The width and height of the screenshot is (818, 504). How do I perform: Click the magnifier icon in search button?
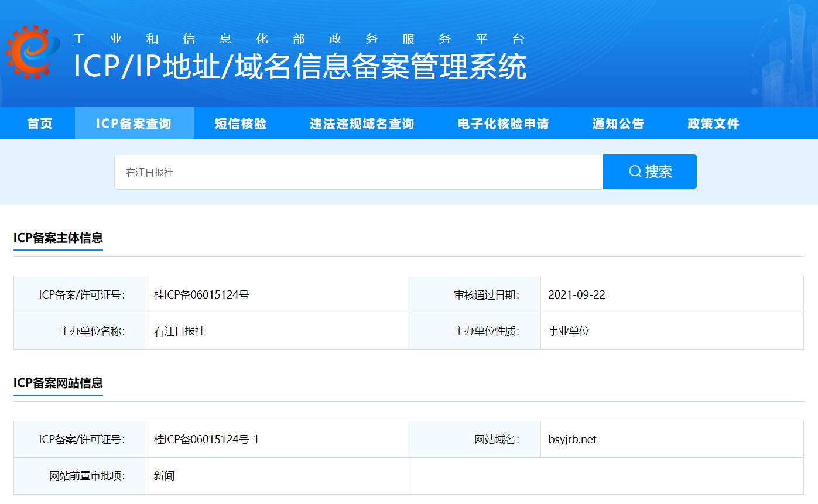click(635, 172)
